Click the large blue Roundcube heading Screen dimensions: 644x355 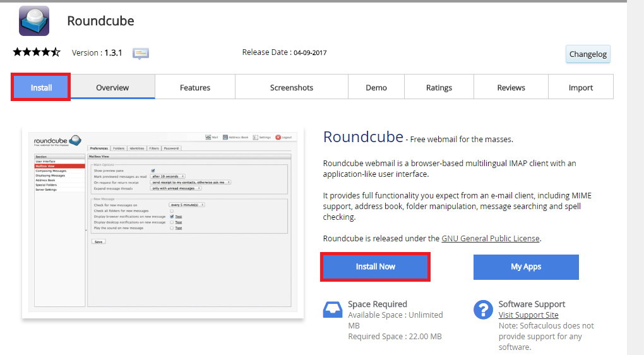(x=363, y=137)
